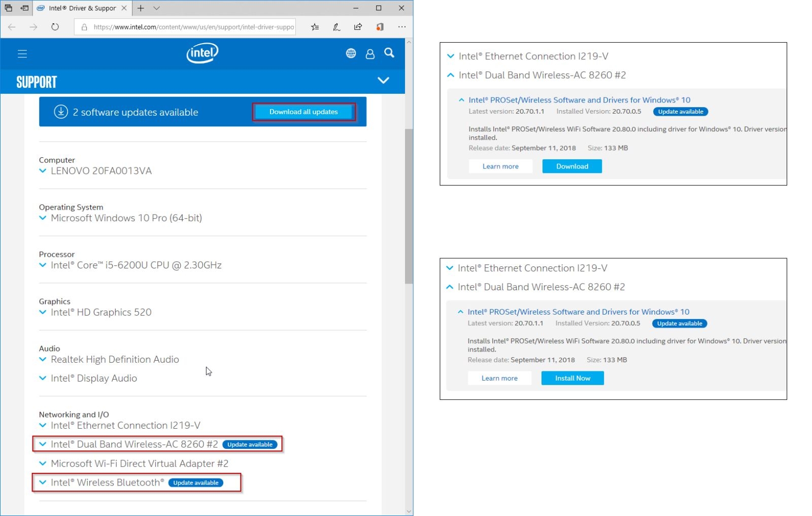Select the Intel Driver & Support browser tab
The height and width of the screenshot is (516, 812).
[x=81, y=8]
